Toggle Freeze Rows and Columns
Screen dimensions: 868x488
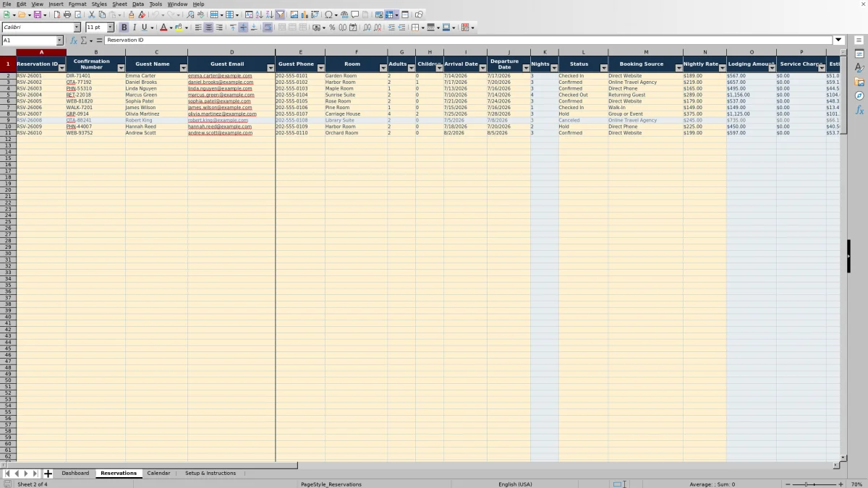pyautogui.click(x=390, y=14)
